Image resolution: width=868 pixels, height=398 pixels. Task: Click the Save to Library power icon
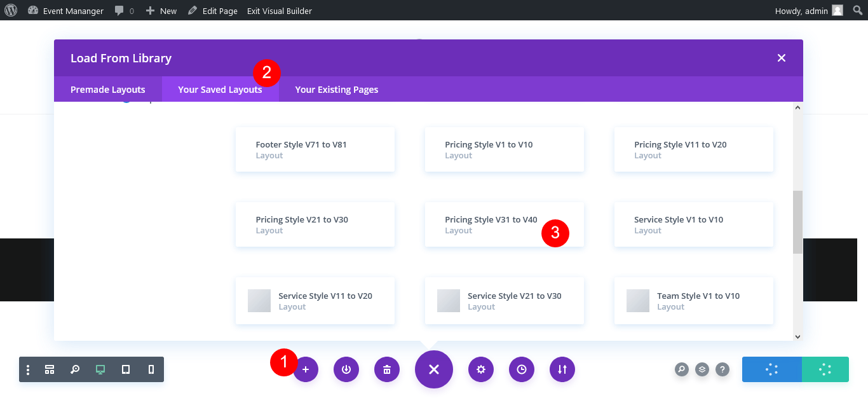(x=346, y=369)
